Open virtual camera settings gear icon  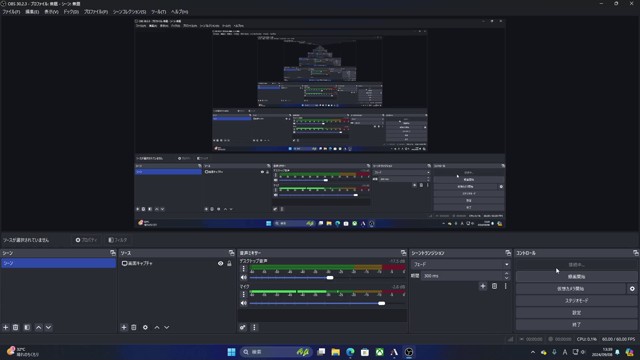pos(632,289)
